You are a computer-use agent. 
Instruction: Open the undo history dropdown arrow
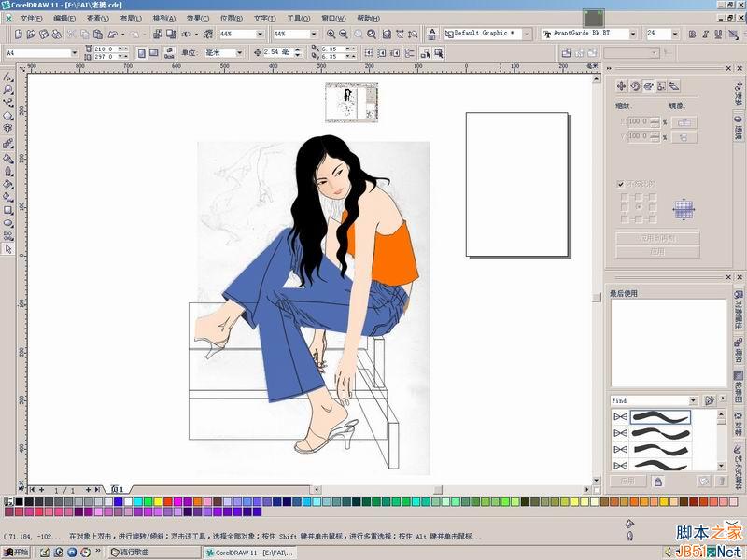pyautogui.click(x=123, y=35)
